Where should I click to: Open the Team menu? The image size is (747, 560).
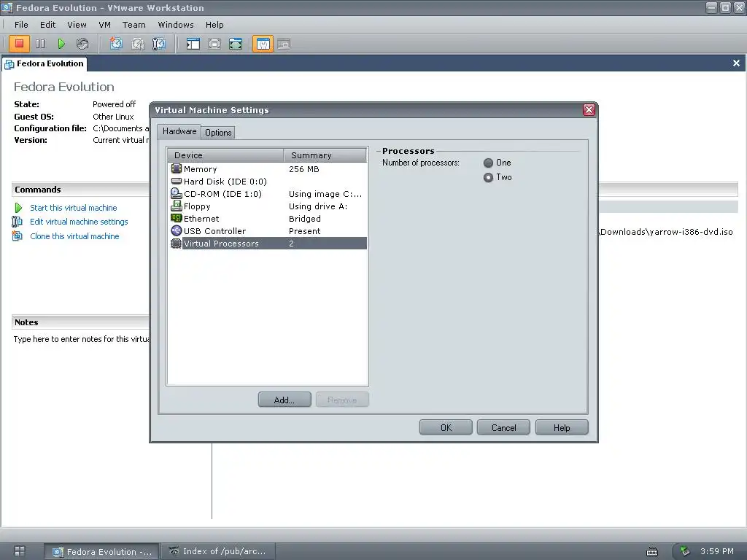134,25
